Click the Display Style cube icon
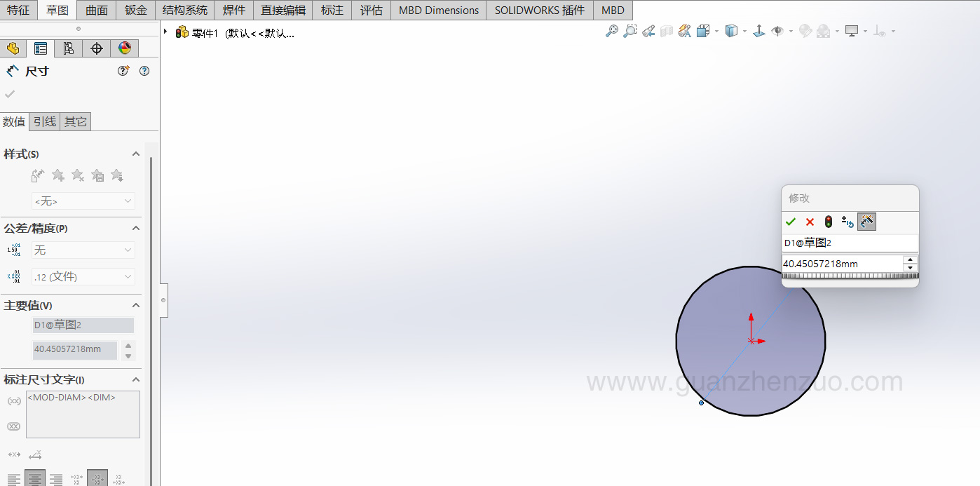 pyautogui.click(x=731, y=31)
